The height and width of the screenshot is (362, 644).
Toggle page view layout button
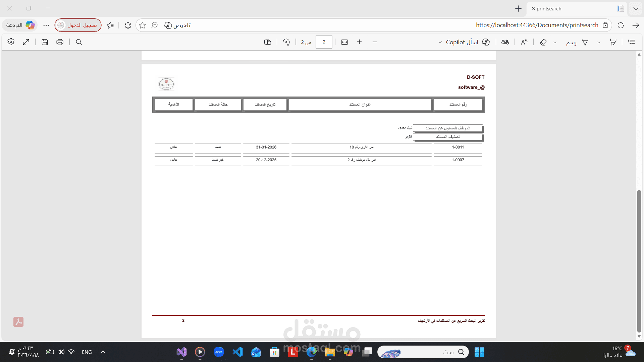[267, 42]
